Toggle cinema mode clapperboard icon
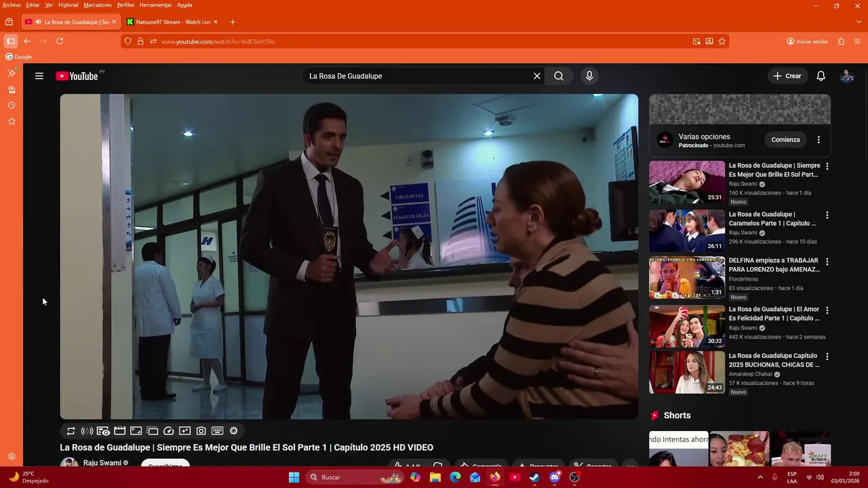The width and height of the screenshot is (868, 488). (119, 431)
